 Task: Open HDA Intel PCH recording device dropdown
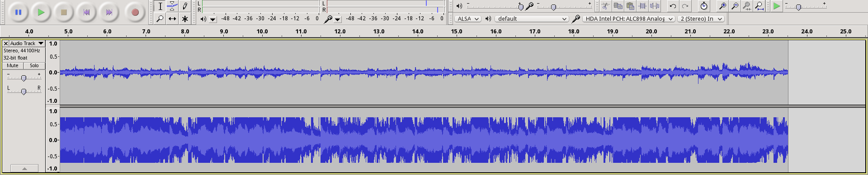(x=629, y=18)
